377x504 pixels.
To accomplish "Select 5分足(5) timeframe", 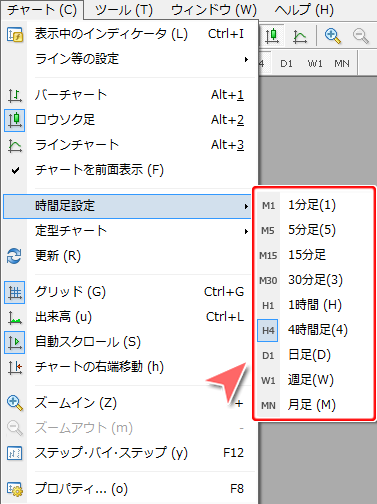I will (312, 230).
